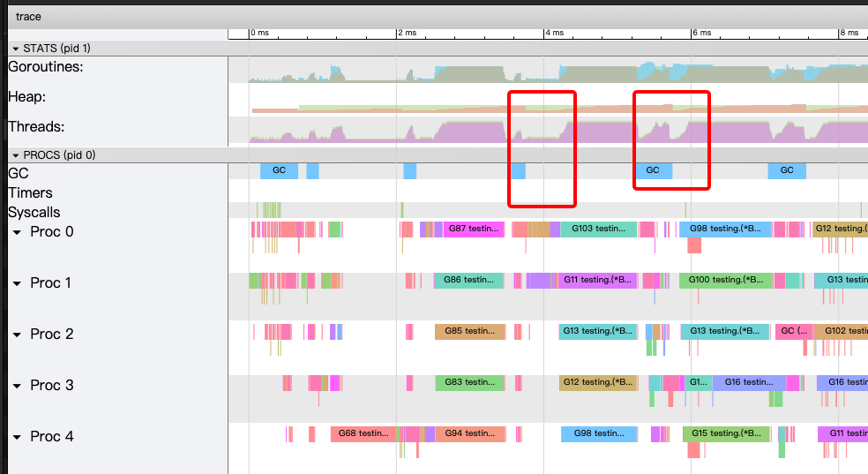This screenshot has width=868, height=474.
Task: Select G15 testing slice on Proc 4
Action: tap(726, 433)
